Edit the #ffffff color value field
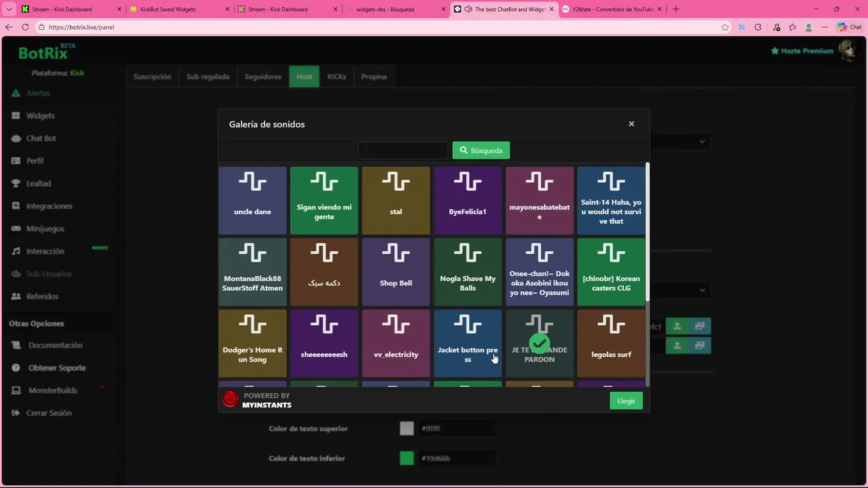Viewport: 868px width, 488px height. point(456,428)
